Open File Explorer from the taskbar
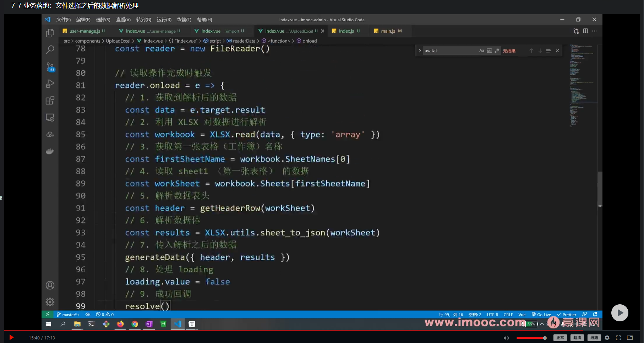 tap(77, 324)
